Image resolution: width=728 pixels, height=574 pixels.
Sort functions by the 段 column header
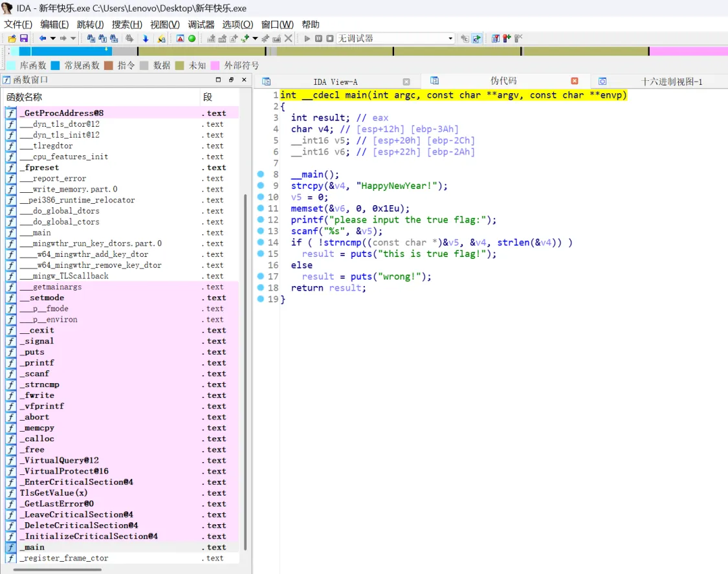(219, 97)
